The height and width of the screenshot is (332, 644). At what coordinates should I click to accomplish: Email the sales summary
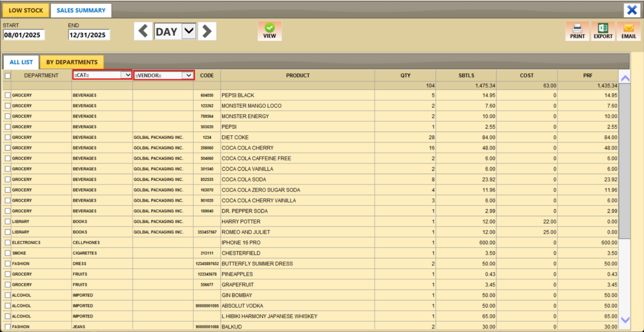point(629,31)
